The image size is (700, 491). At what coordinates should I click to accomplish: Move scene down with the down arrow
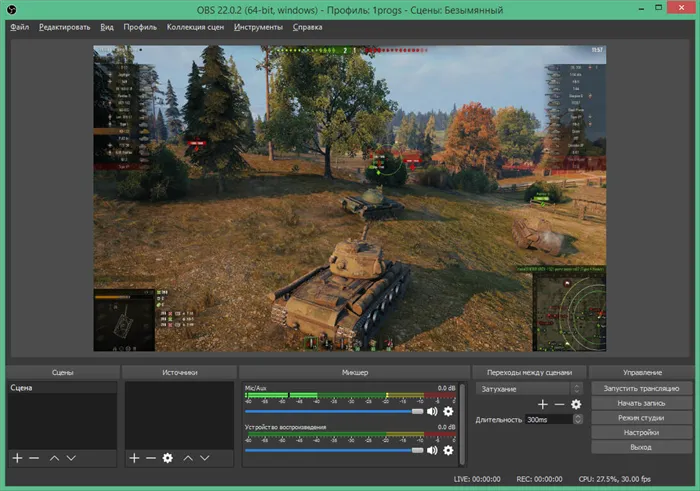71,458
